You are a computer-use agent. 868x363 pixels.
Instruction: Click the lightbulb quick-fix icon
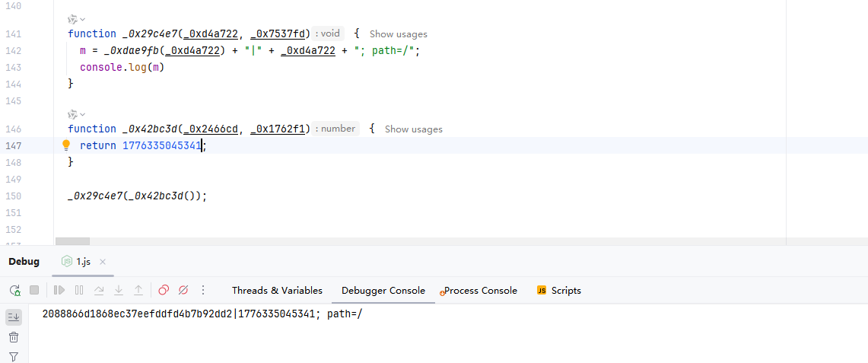click(66, 145)
